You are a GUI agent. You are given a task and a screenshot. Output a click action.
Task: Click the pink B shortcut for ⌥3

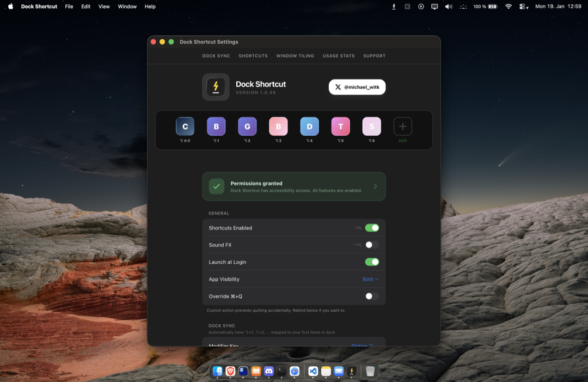[278, 125]
